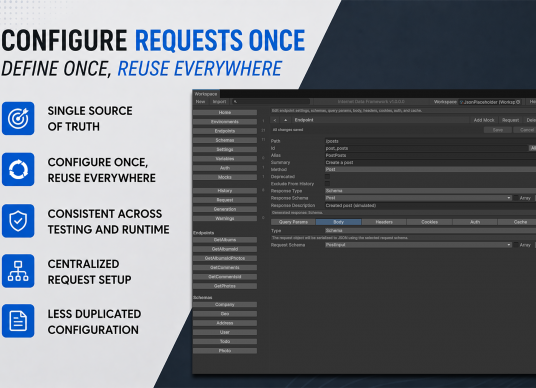
Task: Click the shield checkmark consistency icon
Action: tap(18, 221)
